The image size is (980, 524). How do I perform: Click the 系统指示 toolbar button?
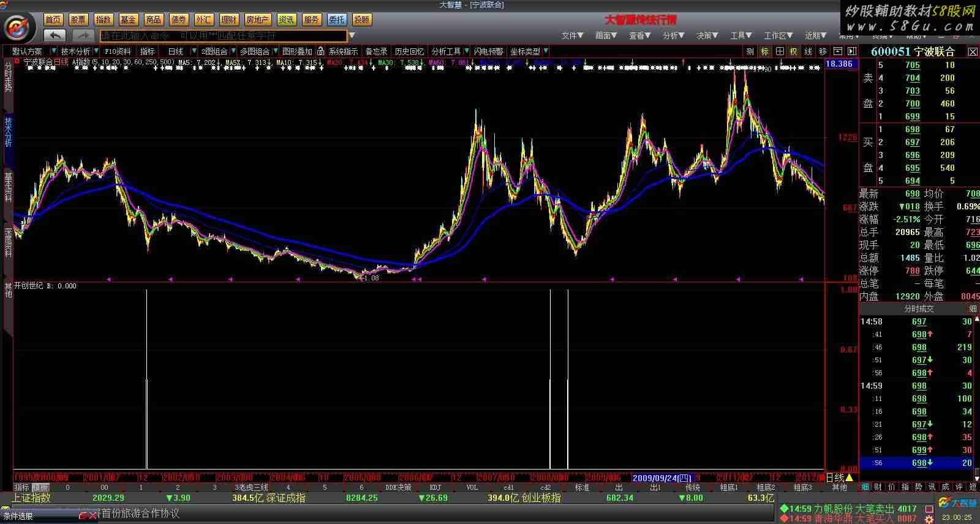tap(343, 51)
